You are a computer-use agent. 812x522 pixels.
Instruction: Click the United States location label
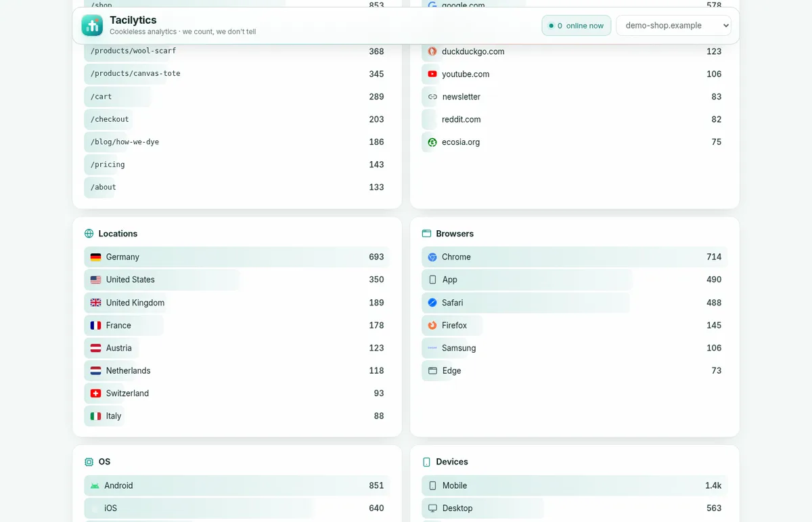(131, 280)
